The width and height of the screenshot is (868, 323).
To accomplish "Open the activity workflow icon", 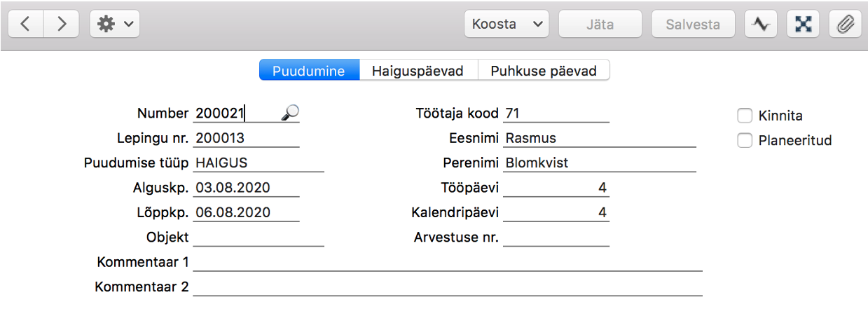I will (760, 24).
